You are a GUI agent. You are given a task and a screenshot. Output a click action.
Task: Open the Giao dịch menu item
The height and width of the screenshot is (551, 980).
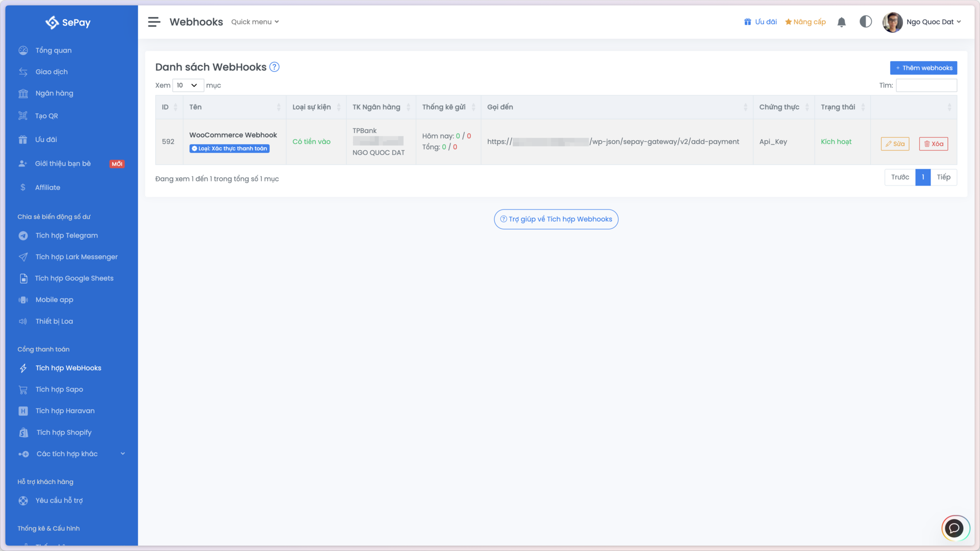pyautogui.click(x=51, y=72)
